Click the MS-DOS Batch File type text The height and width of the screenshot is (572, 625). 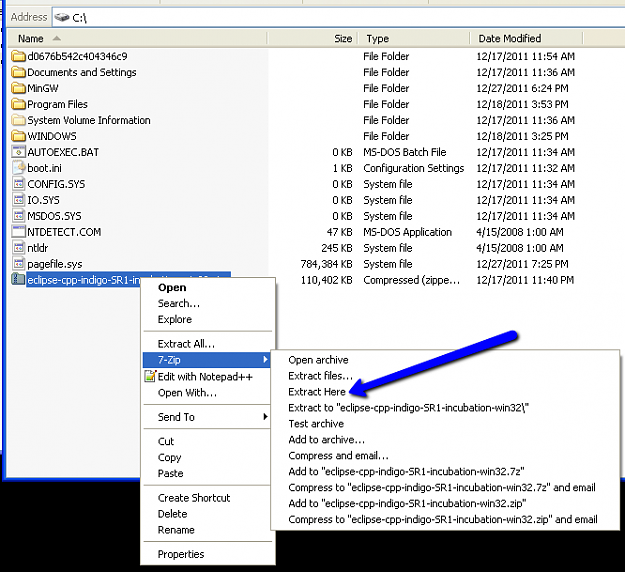405,152
